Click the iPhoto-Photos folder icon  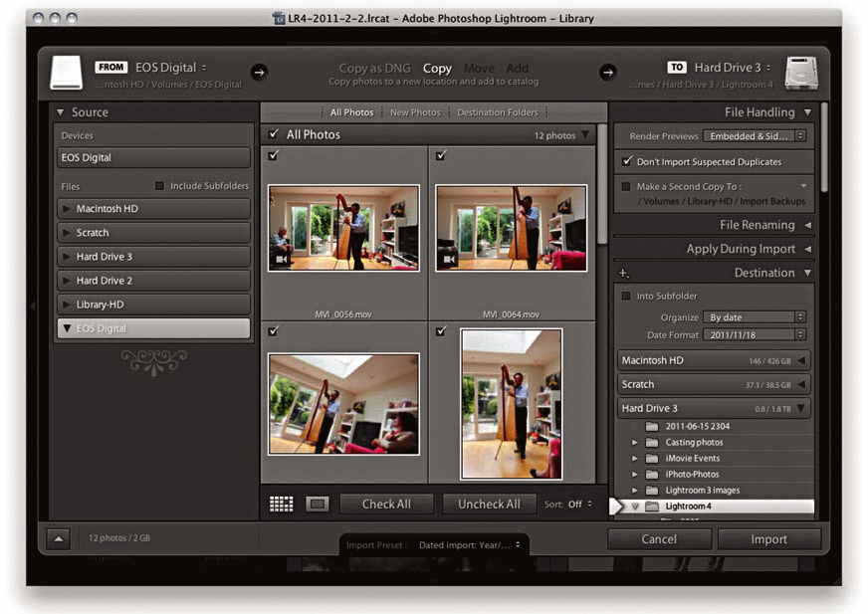[652, 475]
